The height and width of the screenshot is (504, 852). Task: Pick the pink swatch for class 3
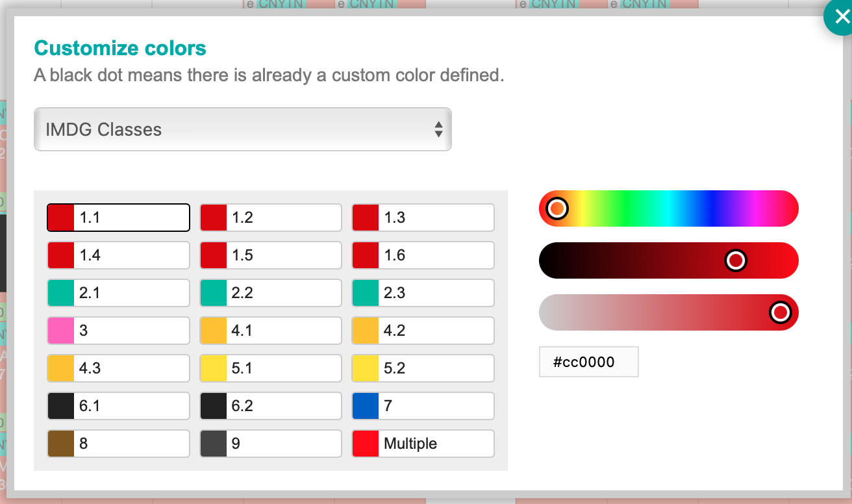(60, 331)
